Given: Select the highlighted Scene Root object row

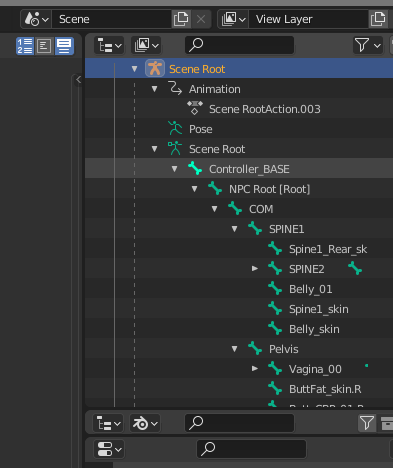Looking at the screenshot, I should [239, 68].
